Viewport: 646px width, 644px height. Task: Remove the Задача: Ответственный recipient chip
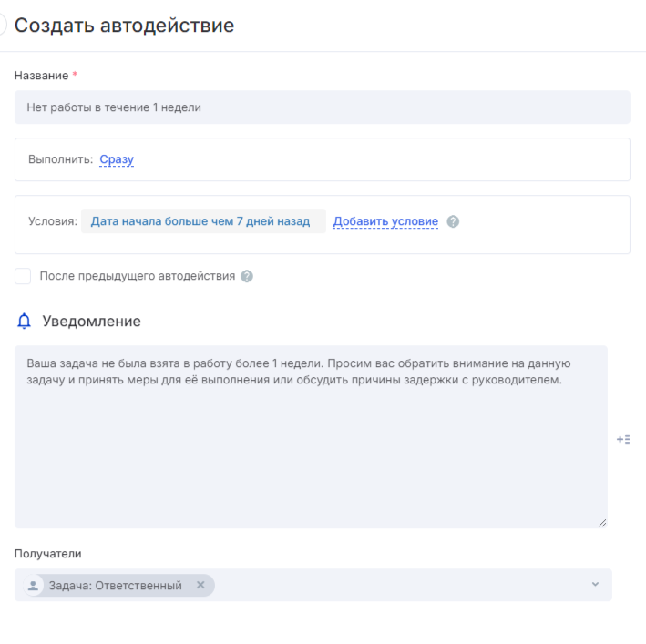[200, 585]
